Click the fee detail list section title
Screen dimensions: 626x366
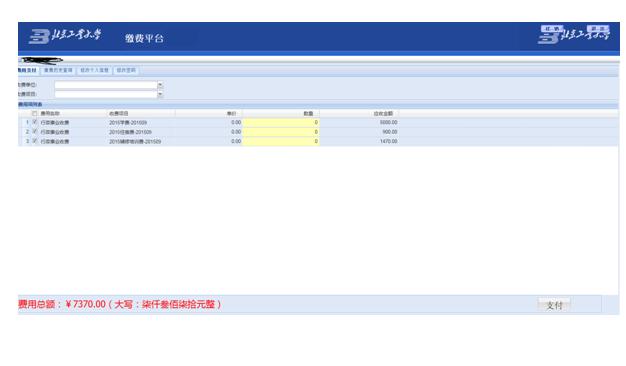[30, 104]
